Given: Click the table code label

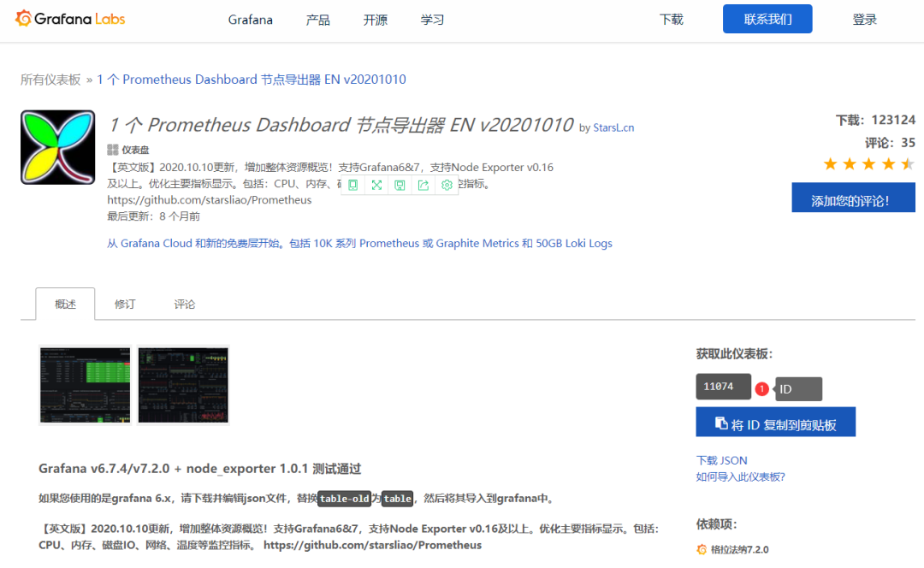Looking at the screenshot, I should point(398,499).
